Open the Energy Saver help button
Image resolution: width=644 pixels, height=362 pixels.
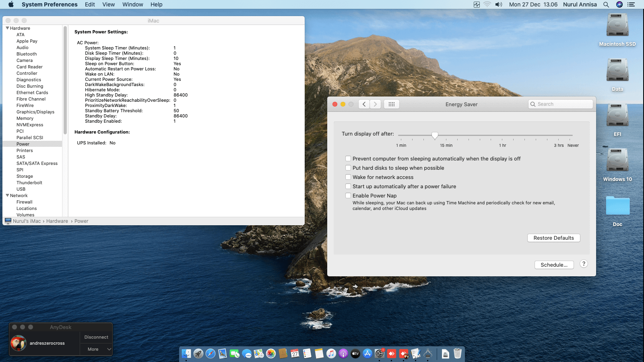[584, 264]
